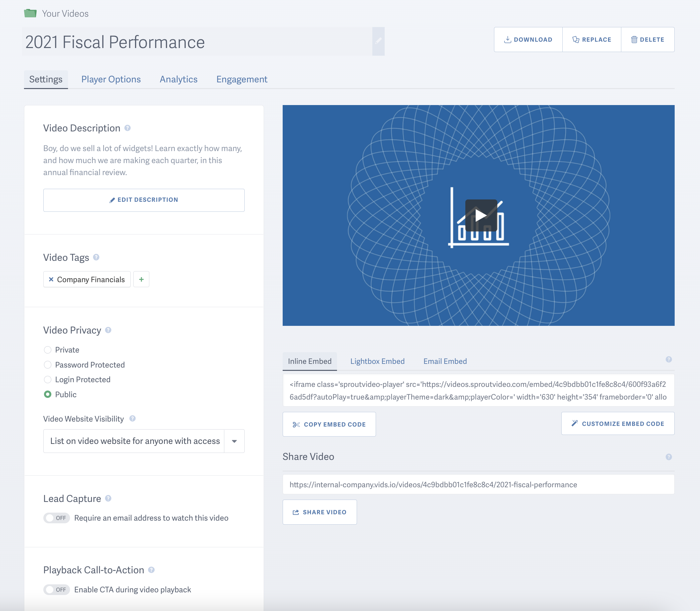Viewport: 700px width, 611px height.
Task: Click the help icon beside Share Video
Action: [x=668, y=457]
